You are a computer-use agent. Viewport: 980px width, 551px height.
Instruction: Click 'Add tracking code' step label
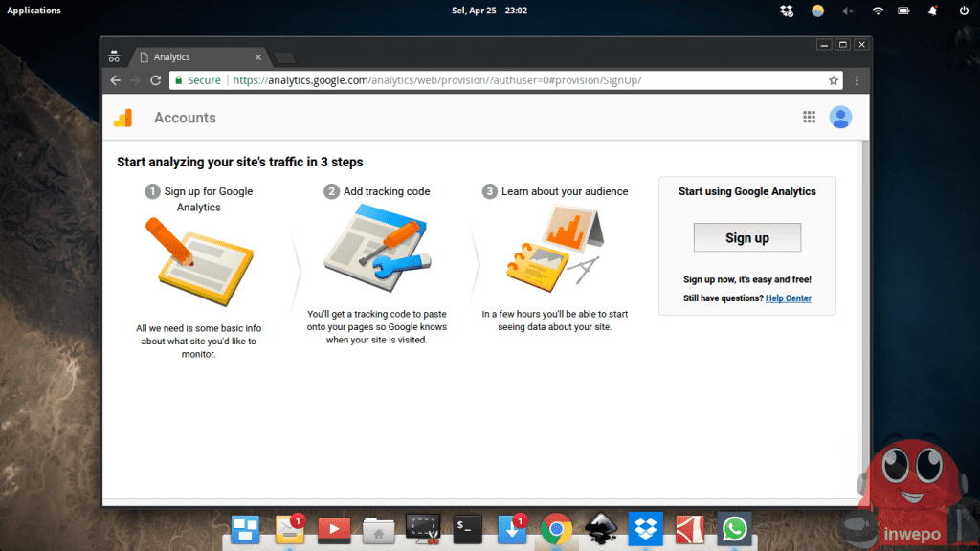[387, 191]
